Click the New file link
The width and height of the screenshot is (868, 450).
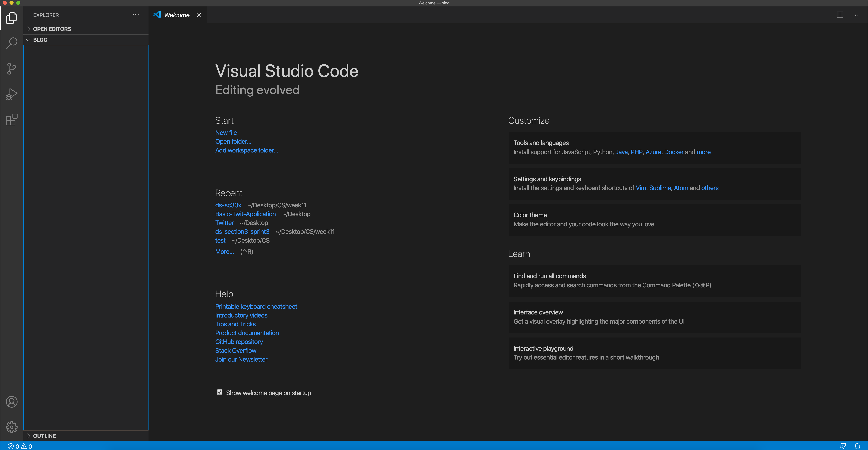tap(226, 133)
